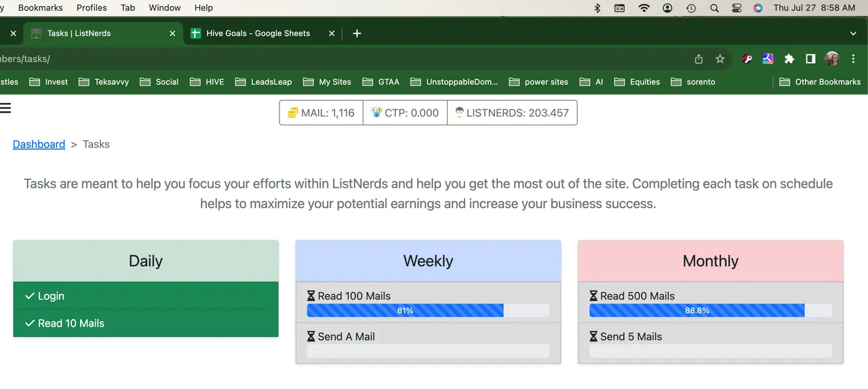Open the Profiles menu
The image size is (868, 389).
tap(92, 8)
